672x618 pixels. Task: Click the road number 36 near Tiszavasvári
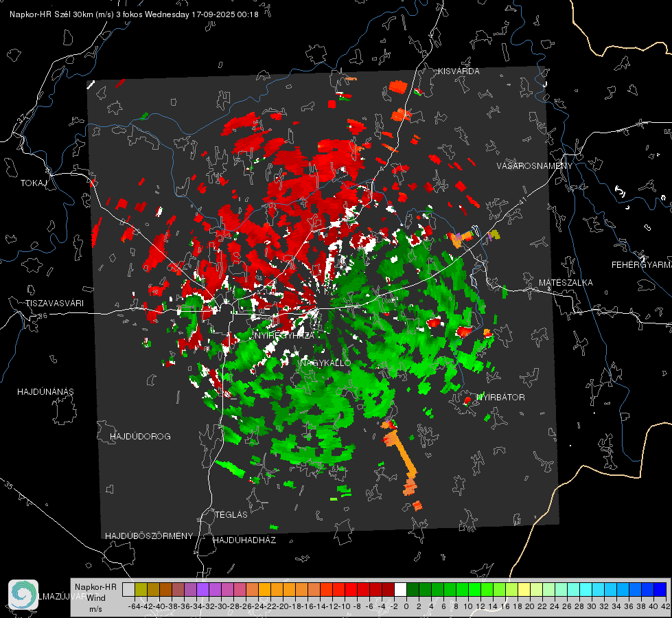click(x=43, y=316)
